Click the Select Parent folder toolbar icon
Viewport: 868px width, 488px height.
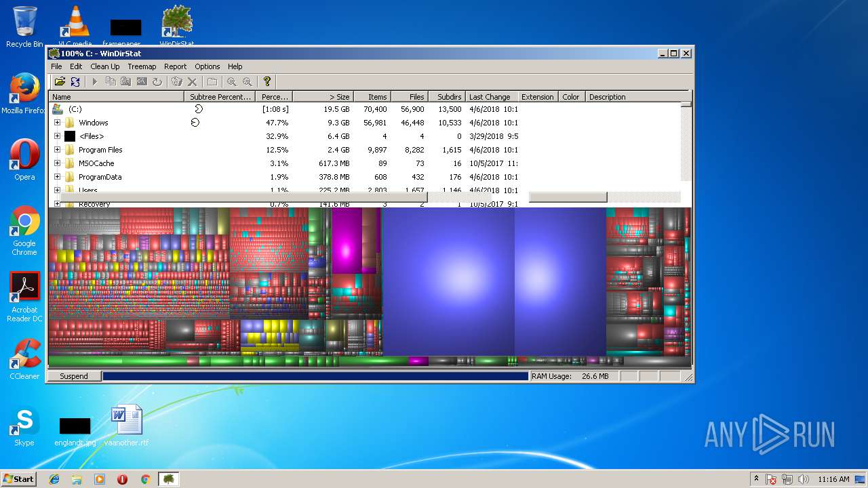pos(212,81)
